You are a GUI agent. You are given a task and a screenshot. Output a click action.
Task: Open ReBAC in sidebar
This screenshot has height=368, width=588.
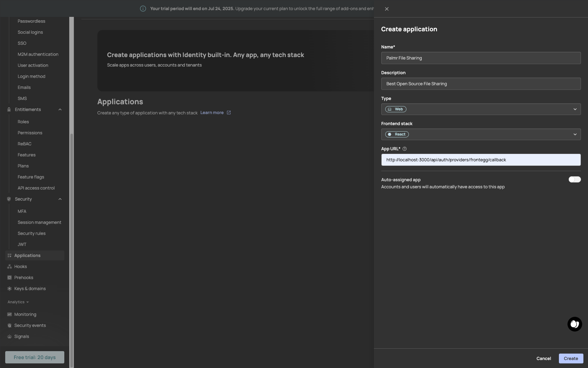coord(24,144)
